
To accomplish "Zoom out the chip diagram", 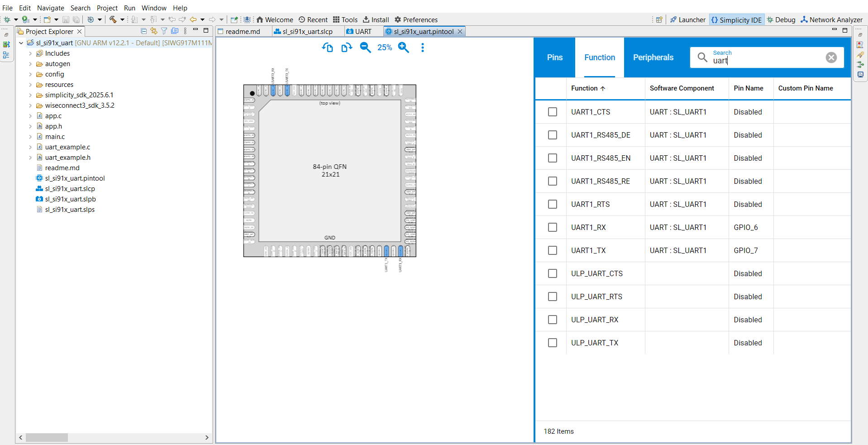I will [x=365, y=48].
